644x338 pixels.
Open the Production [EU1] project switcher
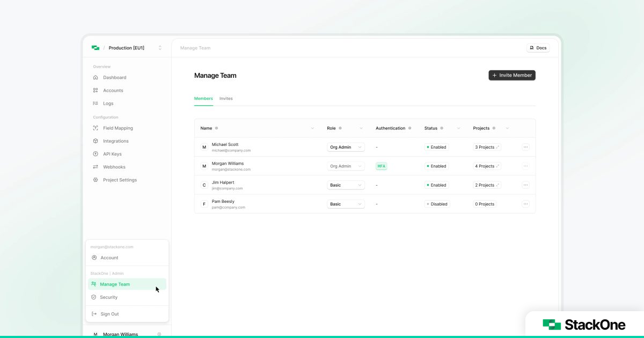tap(135, 48)
